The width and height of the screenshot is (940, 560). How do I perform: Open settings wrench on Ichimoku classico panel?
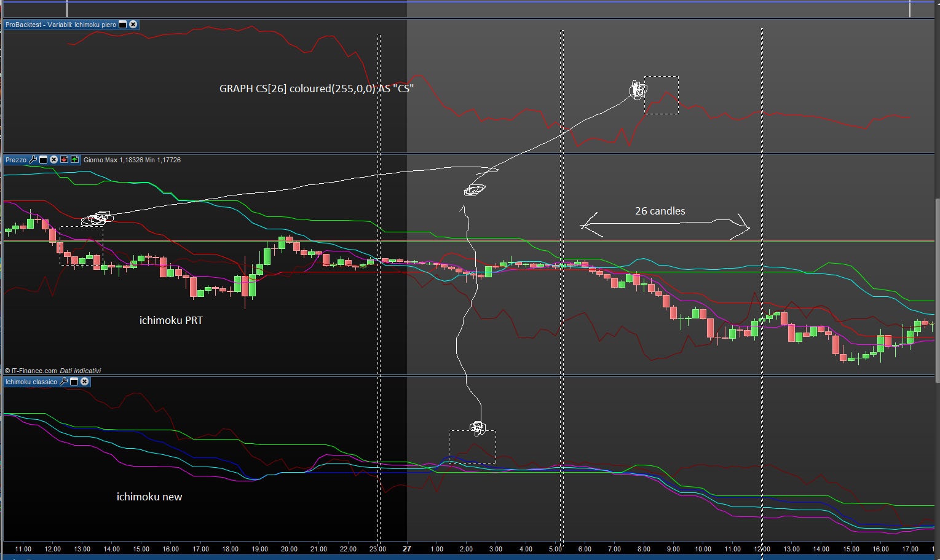coord(63,382)
